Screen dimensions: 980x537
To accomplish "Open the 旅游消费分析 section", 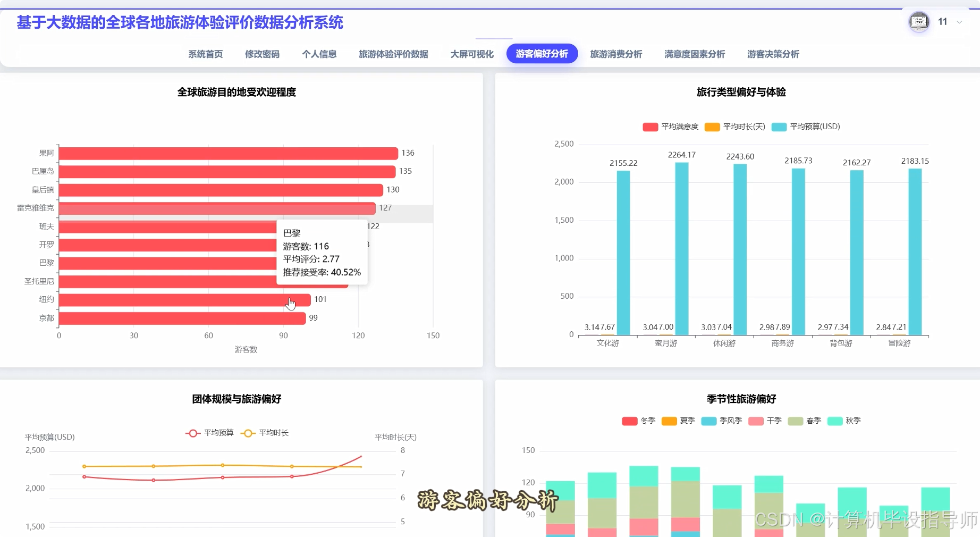I will pyautogui.click(x=616, y=54).
